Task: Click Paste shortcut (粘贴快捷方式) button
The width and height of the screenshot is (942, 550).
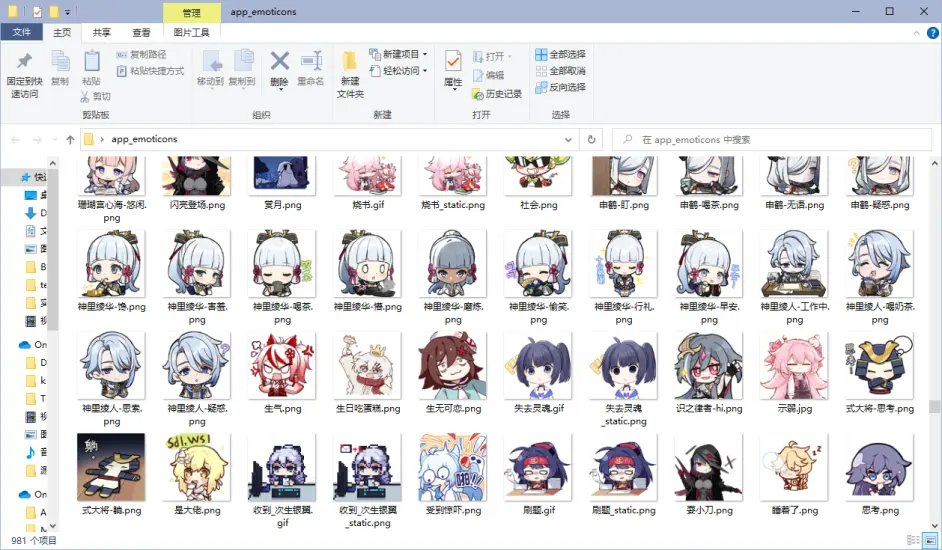Action: coord(150,71)
